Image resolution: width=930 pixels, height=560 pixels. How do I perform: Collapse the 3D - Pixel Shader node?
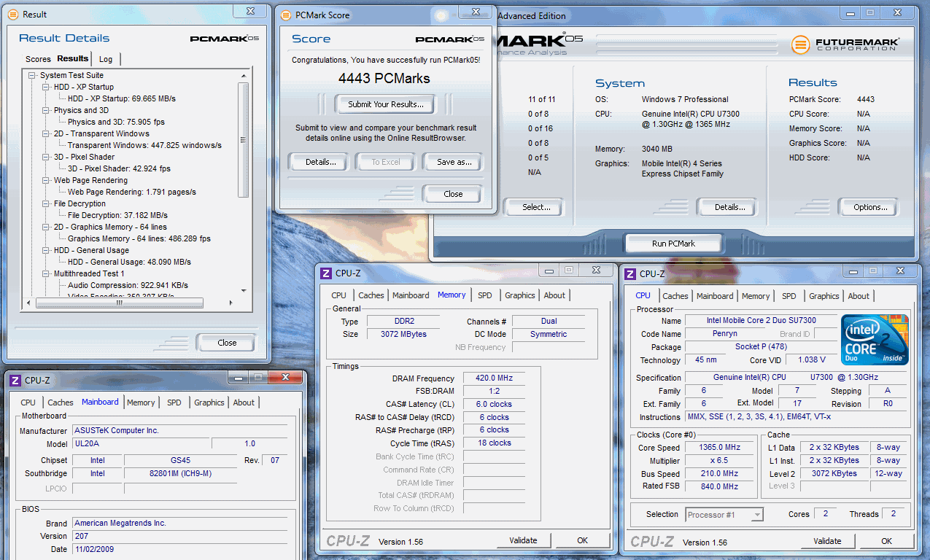tap(47, 157)
